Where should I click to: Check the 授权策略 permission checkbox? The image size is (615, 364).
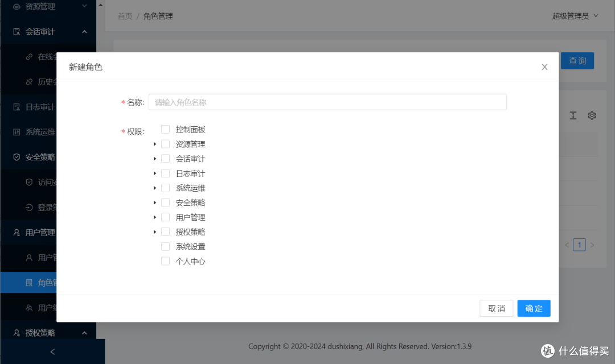pyautogui.click(x=166, y=232)
